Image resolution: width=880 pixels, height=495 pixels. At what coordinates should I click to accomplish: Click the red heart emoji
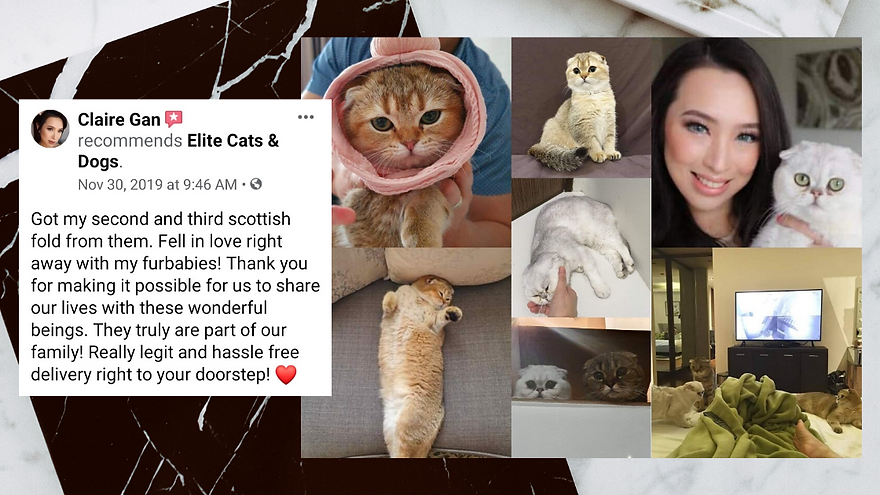click(286, 374)
